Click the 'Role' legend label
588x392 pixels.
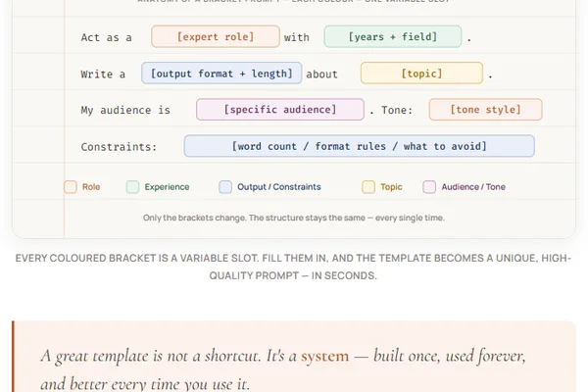pyautogui.click(x=91, y=187)
